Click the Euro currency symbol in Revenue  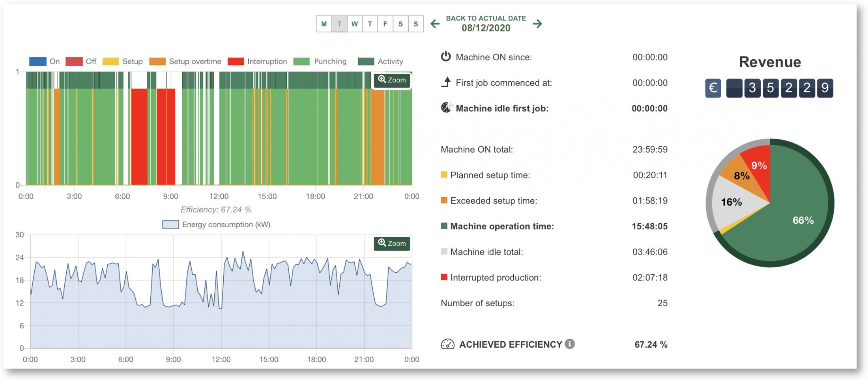[x=713, y=88]
